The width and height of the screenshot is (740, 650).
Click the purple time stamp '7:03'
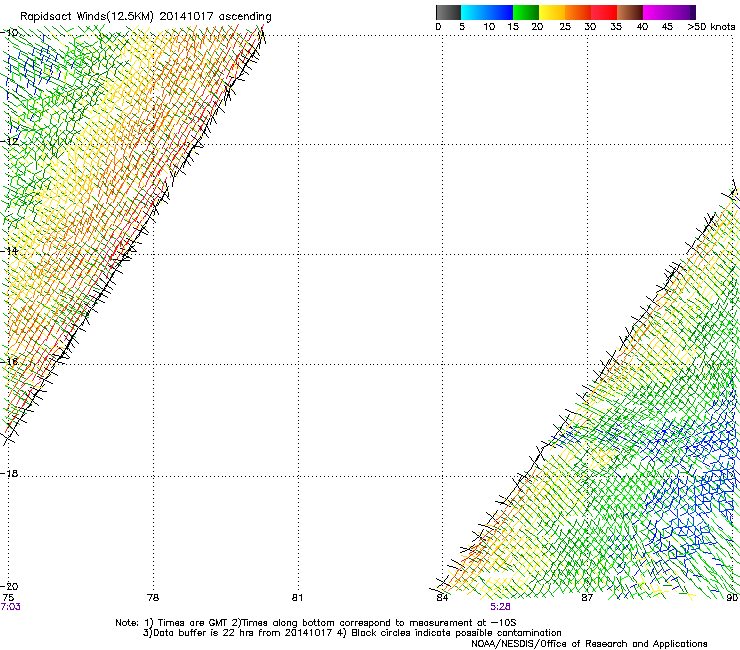click(10, 607)
